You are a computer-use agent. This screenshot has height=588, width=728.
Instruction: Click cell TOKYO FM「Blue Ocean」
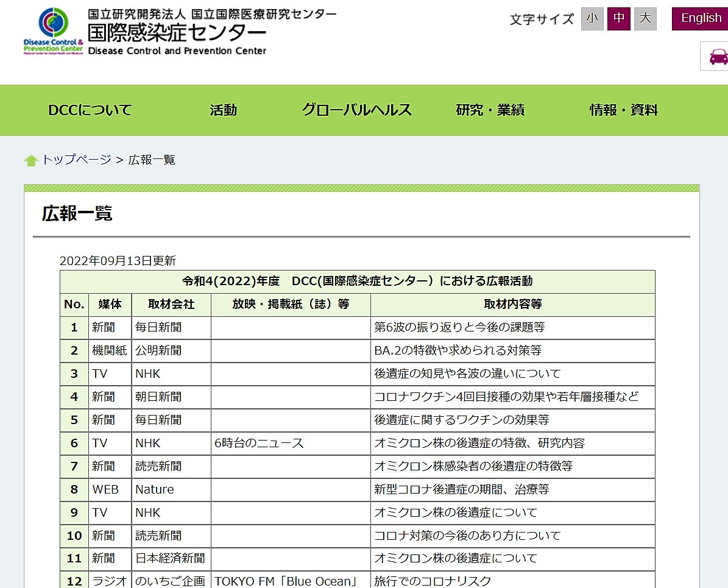pos(291,581)
